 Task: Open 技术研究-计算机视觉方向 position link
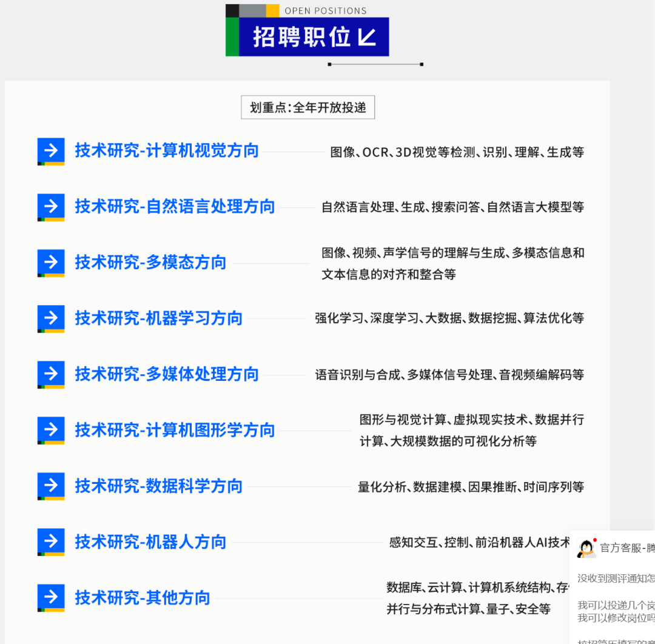(x=167, y=151)
